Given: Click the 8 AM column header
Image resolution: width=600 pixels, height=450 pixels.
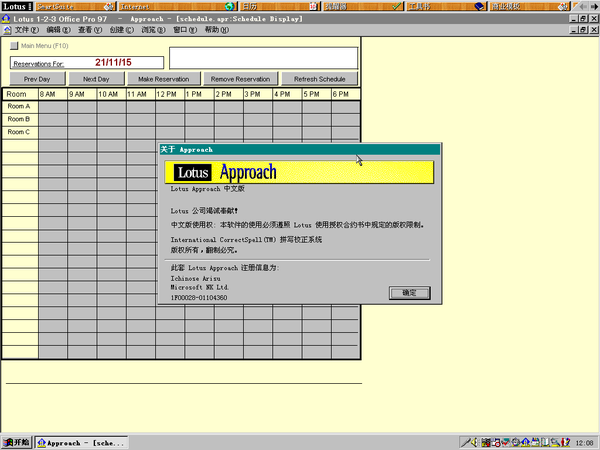Looking at the screenshot, I should pyautogui.click(x=53, y=94).
